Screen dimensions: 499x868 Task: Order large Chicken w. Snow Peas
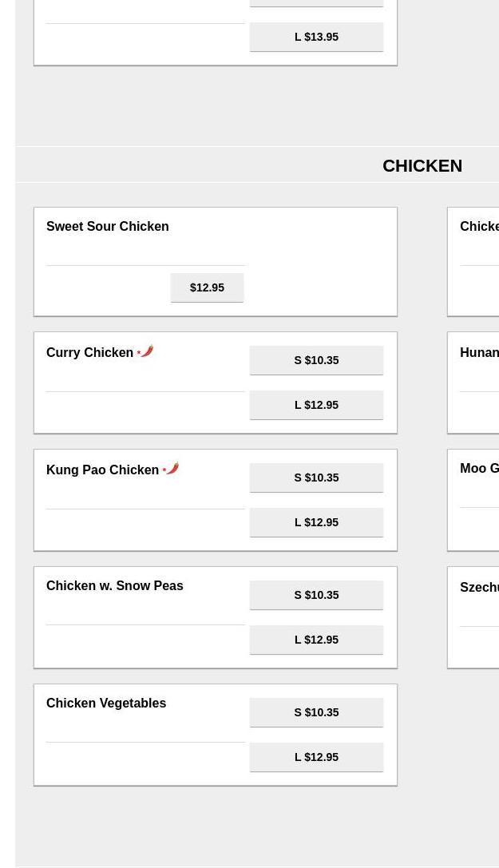[x=316, y=640]
